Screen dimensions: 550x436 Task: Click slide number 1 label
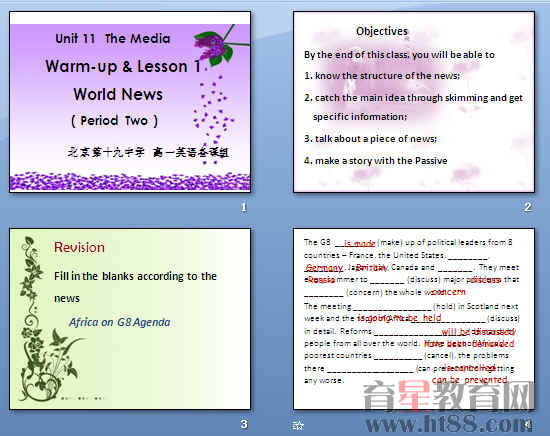[x=244, y=207]
